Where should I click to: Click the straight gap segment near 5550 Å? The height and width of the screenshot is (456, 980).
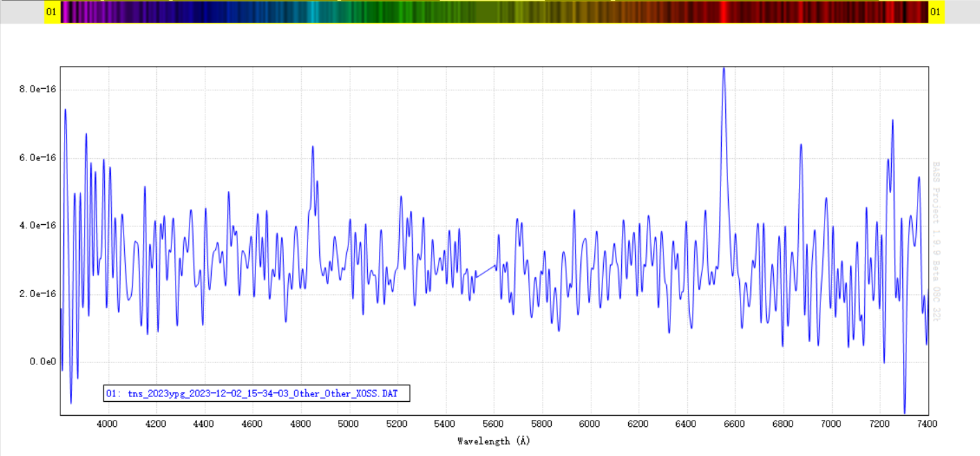485,271
